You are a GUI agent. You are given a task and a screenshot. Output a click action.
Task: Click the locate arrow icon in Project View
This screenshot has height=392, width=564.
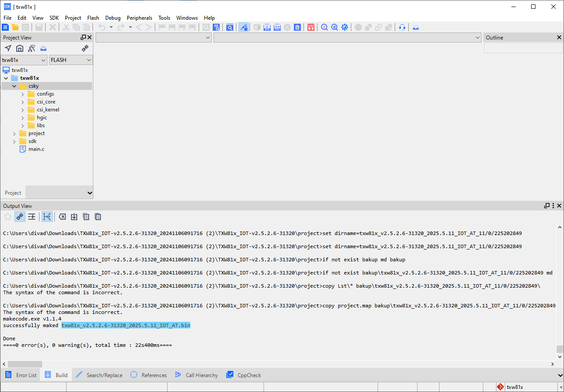point(8,48)
